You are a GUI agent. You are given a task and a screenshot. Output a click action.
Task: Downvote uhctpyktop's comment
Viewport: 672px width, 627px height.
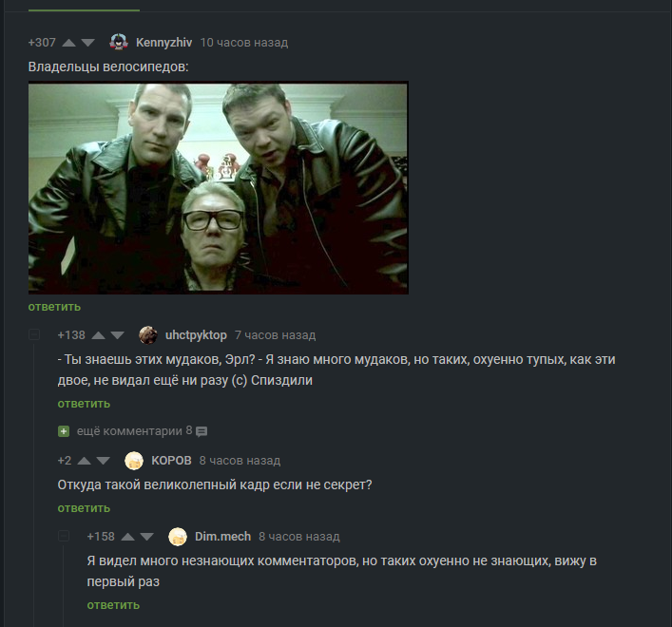coord(118,335)
